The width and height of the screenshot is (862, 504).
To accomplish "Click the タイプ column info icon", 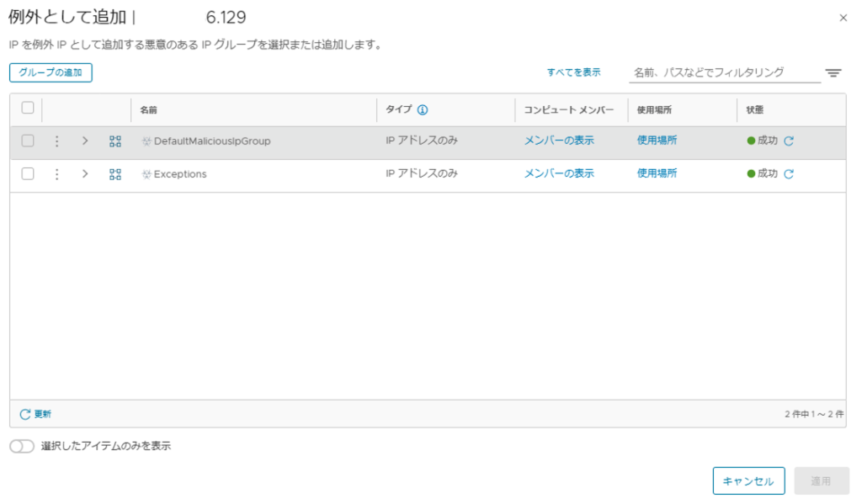I will click(x=423, y=110).
